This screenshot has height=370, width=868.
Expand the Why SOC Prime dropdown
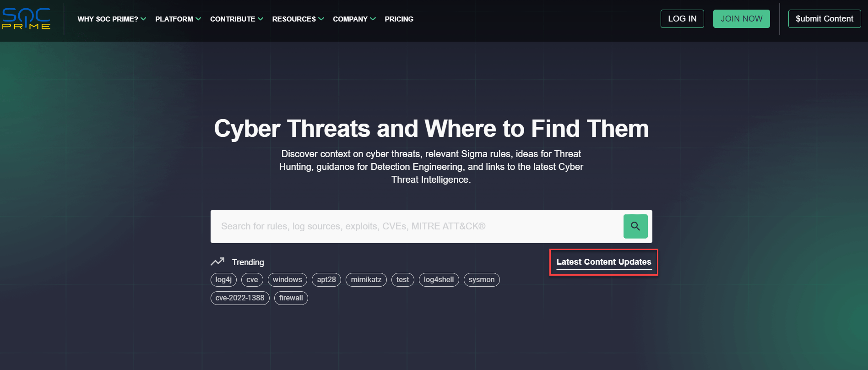click(x=111, y=19)
